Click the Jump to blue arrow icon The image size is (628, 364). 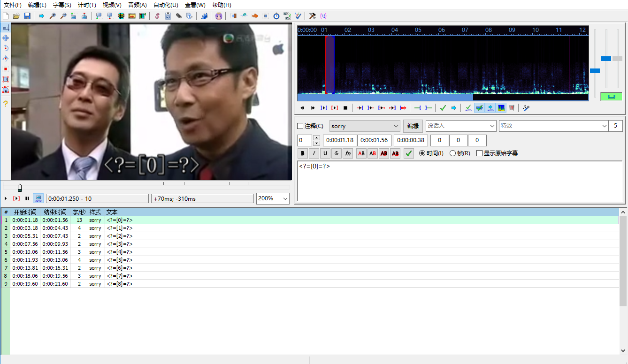42,16
